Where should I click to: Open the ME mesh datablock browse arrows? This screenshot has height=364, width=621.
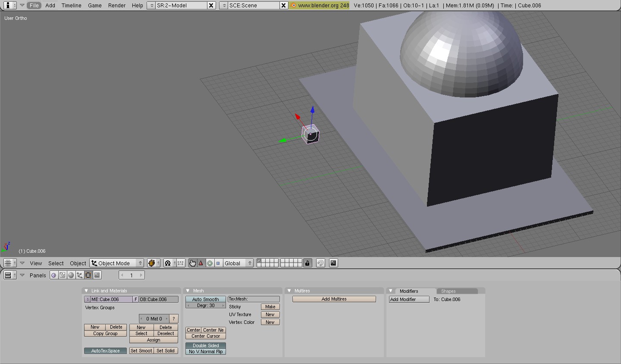[88, 299]
